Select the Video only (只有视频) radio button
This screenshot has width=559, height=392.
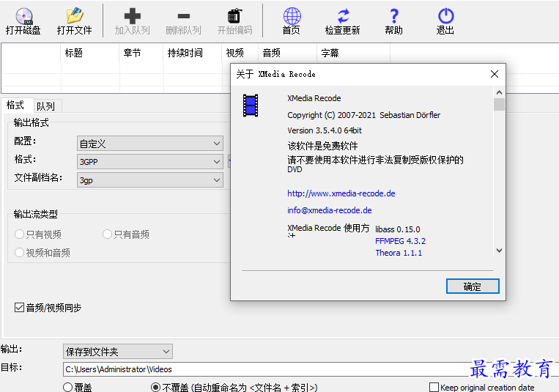click(x=19, y=234)
